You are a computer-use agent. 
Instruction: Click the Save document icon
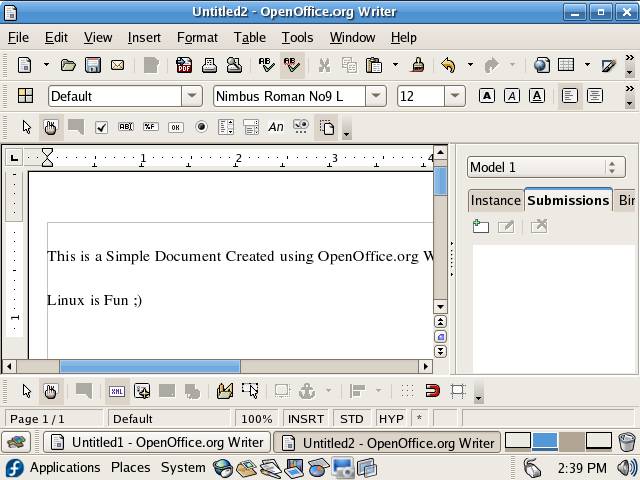[x=93, y=66]
